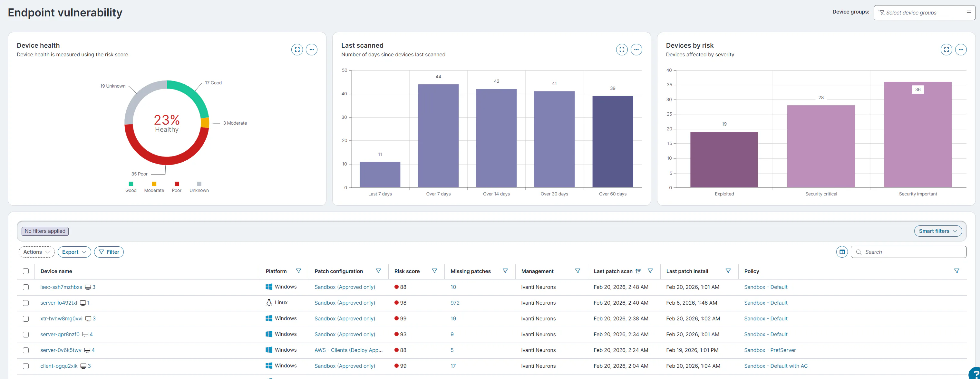Open Sandbox - PrefServer policy link
Viewport: 980px width, 379px height.
[x=770, y=350]
